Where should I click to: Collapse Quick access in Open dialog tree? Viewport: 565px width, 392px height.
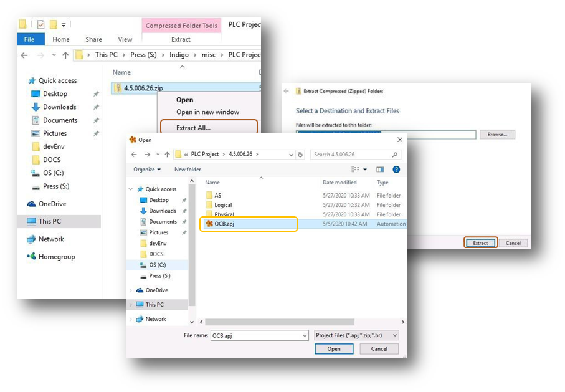tap(130, 189)
